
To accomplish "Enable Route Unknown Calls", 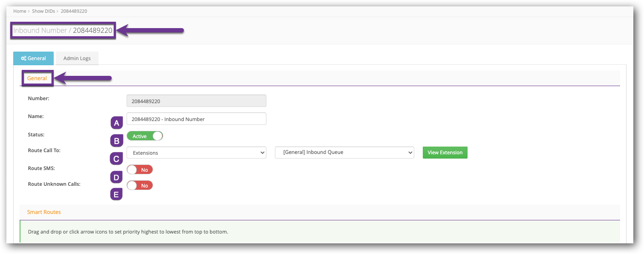I will click(x=139, y=185).
